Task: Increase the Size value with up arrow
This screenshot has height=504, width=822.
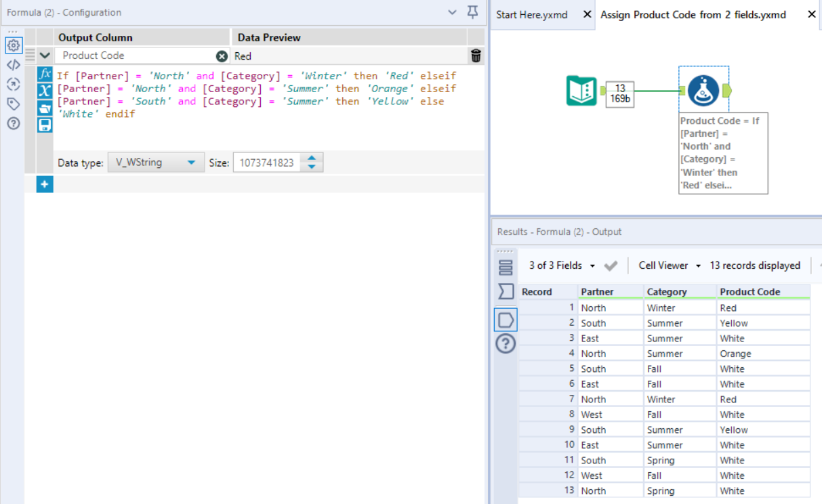Action: (x=312, y=159)
